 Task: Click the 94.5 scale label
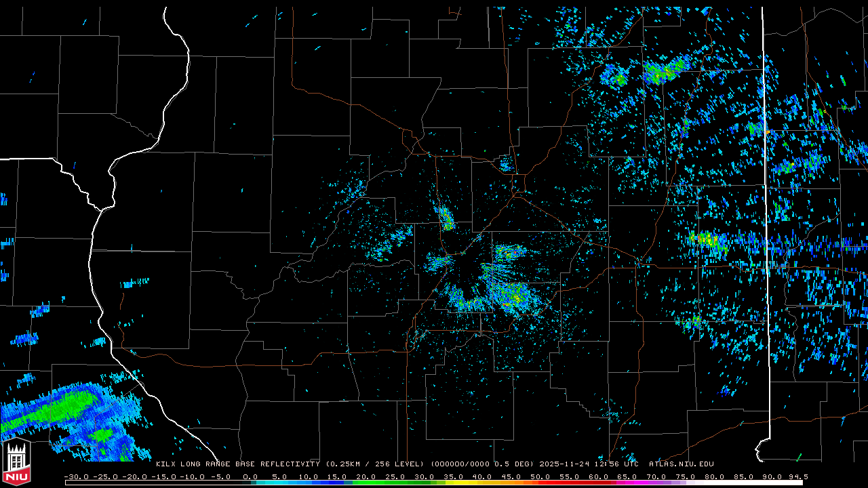point(799,476)
